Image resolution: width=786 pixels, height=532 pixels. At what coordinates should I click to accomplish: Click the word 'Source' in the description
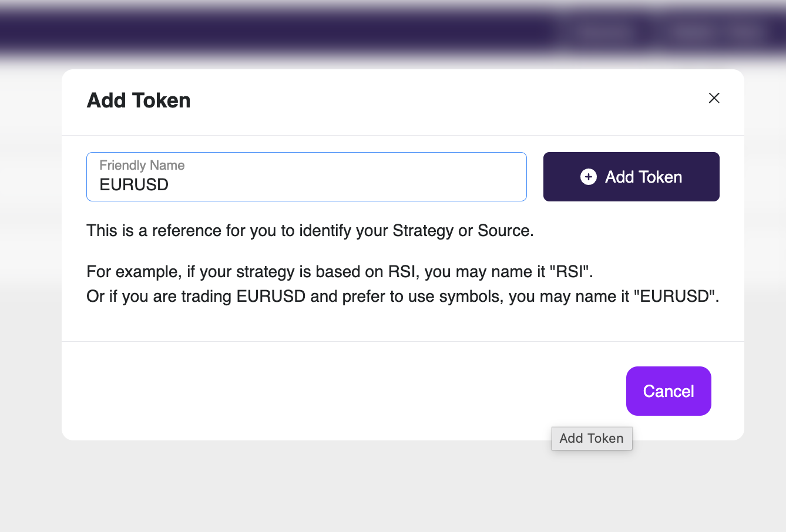tap(504, 231)
